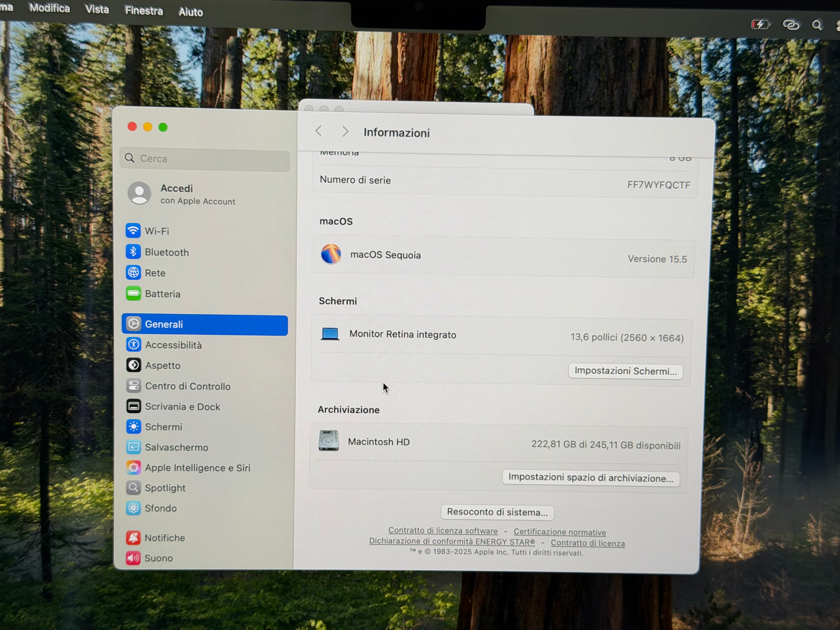
Task: Open Spotlight magnifier icon in sidebar
Action: (133, 488)
